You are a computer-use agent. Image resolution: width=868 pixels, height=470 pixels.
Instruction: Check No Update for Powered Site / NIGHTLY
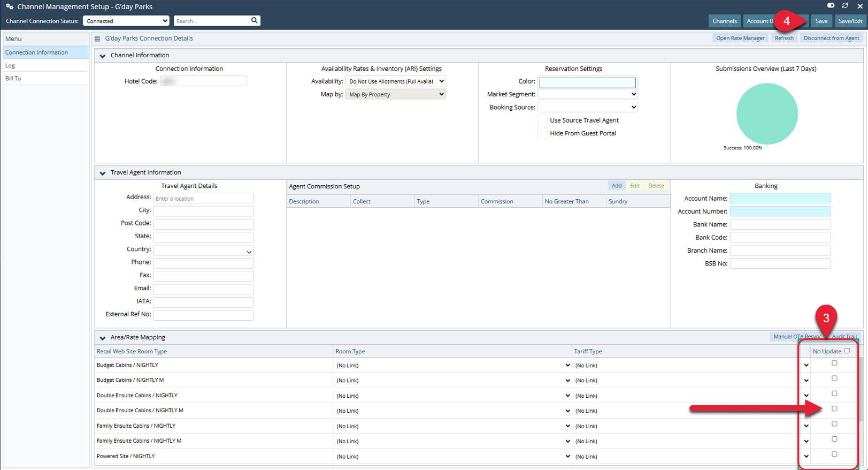(834, 454)
